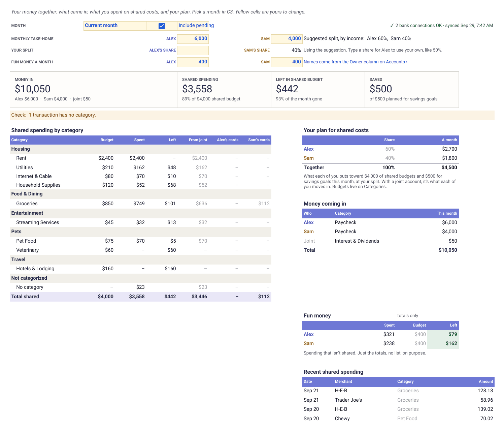Click the Shared Spending $3,558 figure
The width and height of the screenshot is (504, 431).
[x=197, y=89]
